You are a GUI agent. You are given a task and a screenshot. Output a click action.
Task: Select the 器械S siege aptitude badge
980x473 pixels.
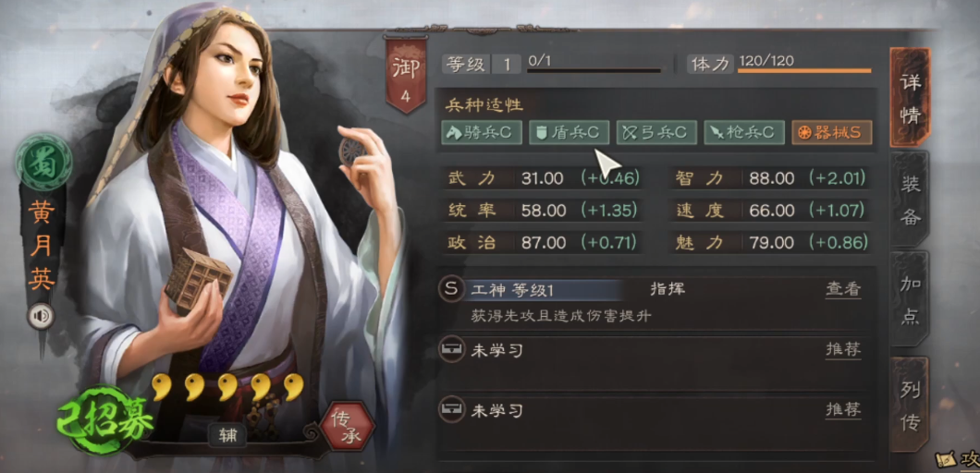(831, 132)
